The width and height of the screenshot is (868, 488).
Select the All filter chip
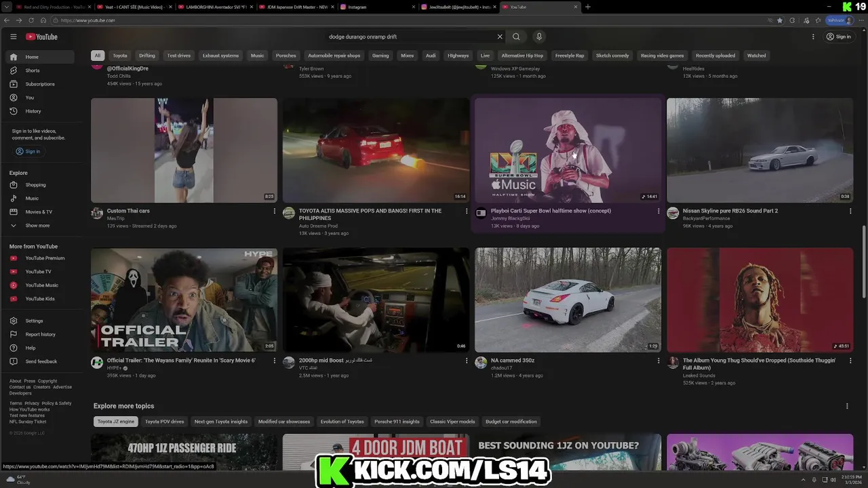pos(98,56)
